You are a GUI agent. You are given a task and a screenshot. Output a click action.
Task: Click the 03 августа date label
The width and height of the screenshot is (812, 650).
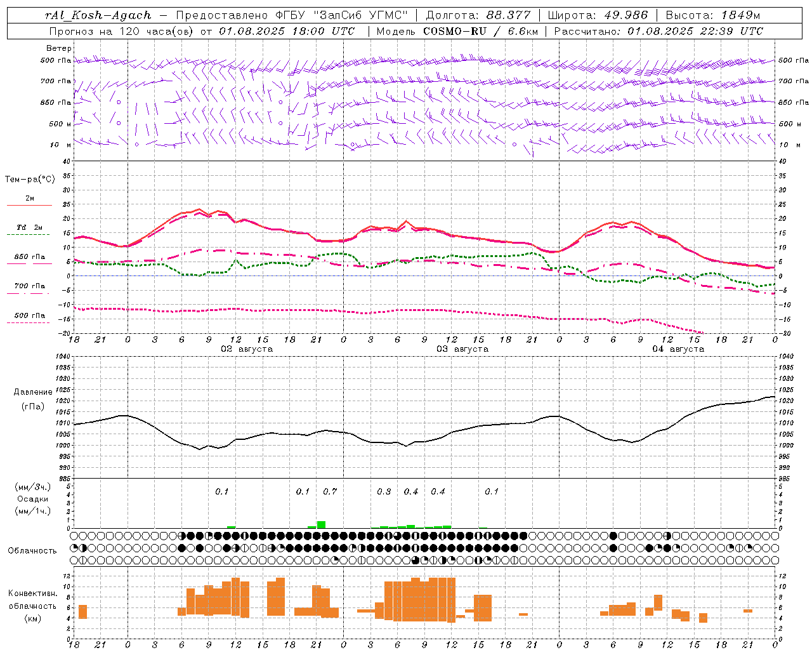462,349
